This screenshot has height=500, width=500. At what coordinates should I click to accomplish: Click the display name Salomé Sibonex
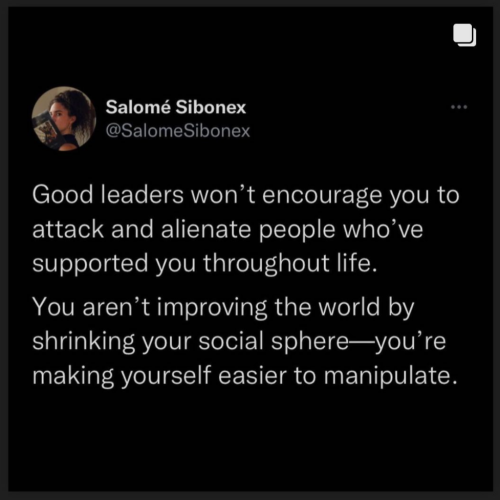coord(176,107)
